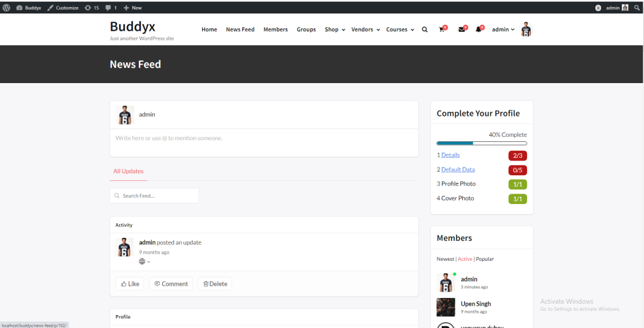Open the 15 pending updates icon
644x328 pixels.
[x=91, y=8]
